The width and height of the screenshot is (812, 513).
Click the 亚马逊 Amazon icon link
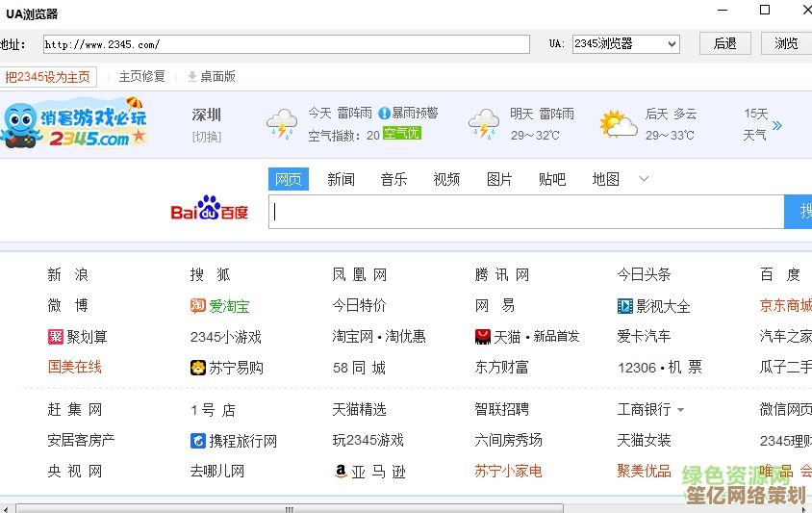point(369,472)
